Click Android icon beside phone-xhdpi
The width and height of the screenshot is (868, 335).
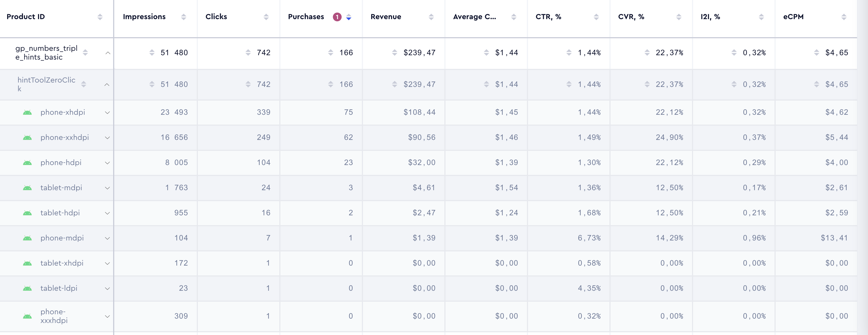point(27,113)
